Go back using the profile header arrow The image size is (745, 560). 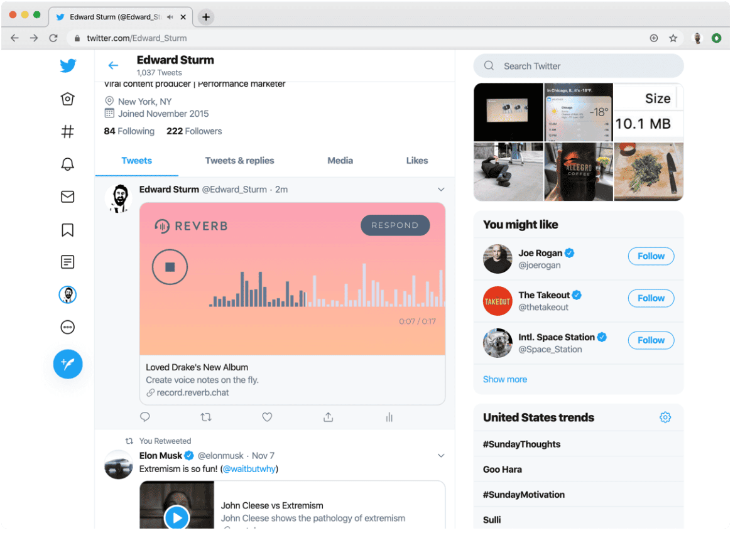point(113,65)
